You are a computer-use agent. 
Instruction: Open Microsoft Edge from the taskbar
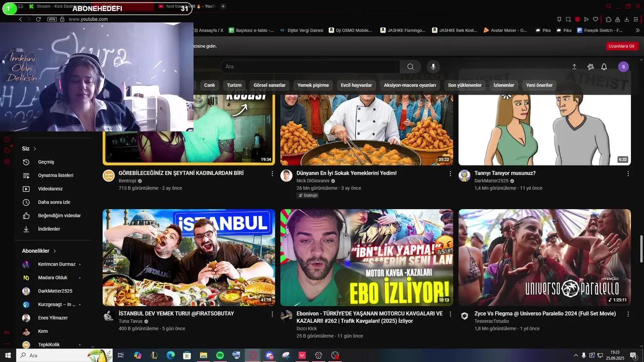click(x=171, y=355)
